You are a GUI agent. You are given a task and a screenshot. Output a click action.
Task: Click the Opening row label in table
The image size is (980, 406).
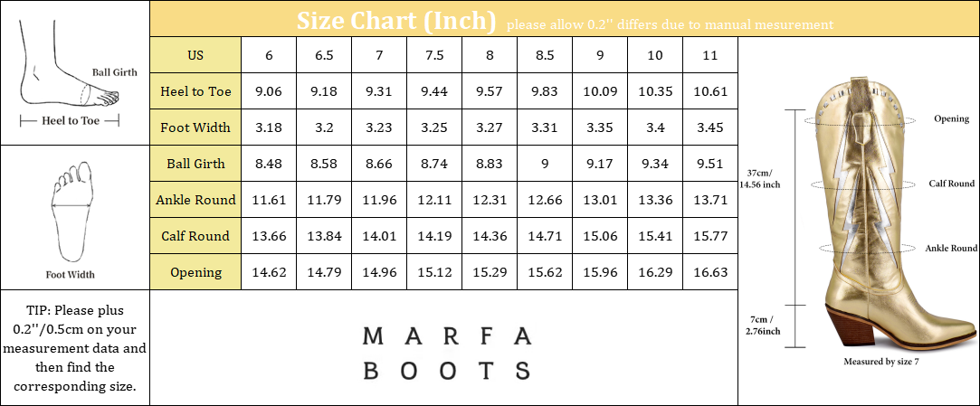coord(195,272)
